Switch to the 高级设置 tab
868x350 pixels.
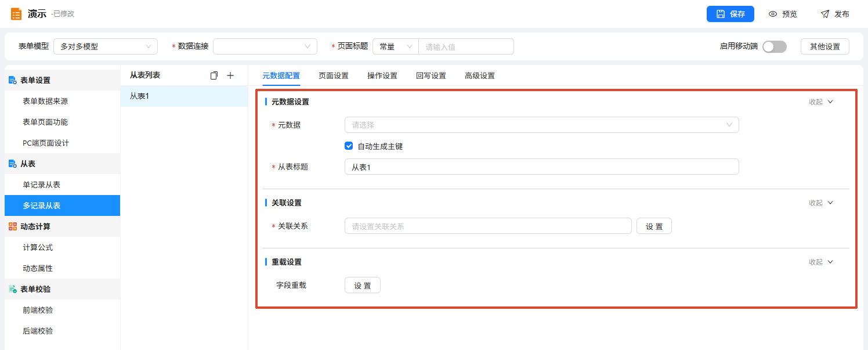click(480, 75)
